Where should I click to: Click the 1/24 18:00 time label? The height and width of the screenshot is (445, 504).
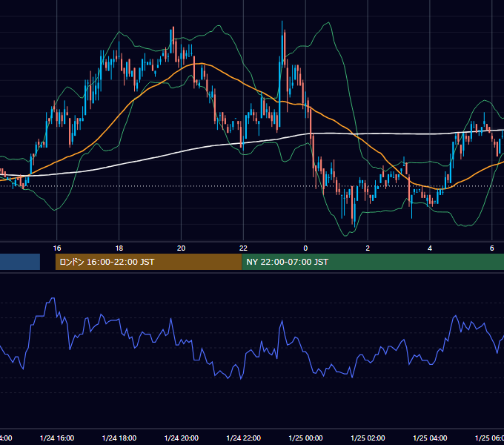119,438
